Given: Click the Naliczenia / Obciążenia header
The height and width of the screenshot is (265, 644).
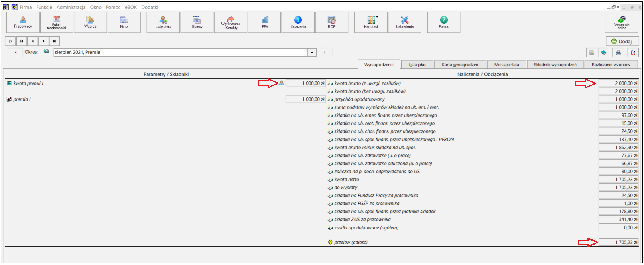Looking at the screenshot, I should tap(482, 74).
